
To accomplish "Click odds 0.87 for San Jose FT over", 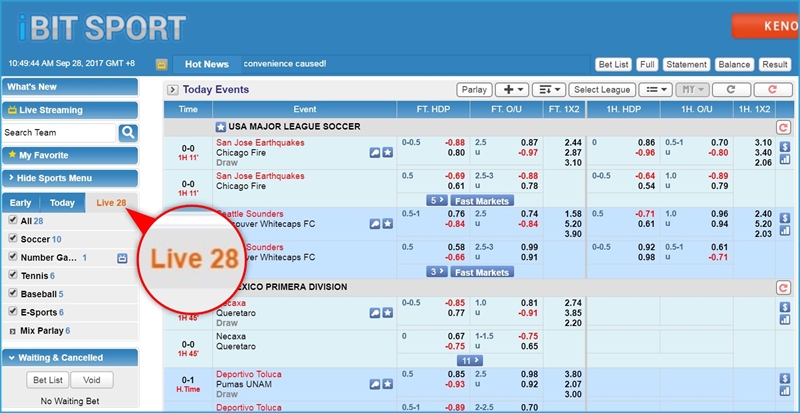I will 529,142.
